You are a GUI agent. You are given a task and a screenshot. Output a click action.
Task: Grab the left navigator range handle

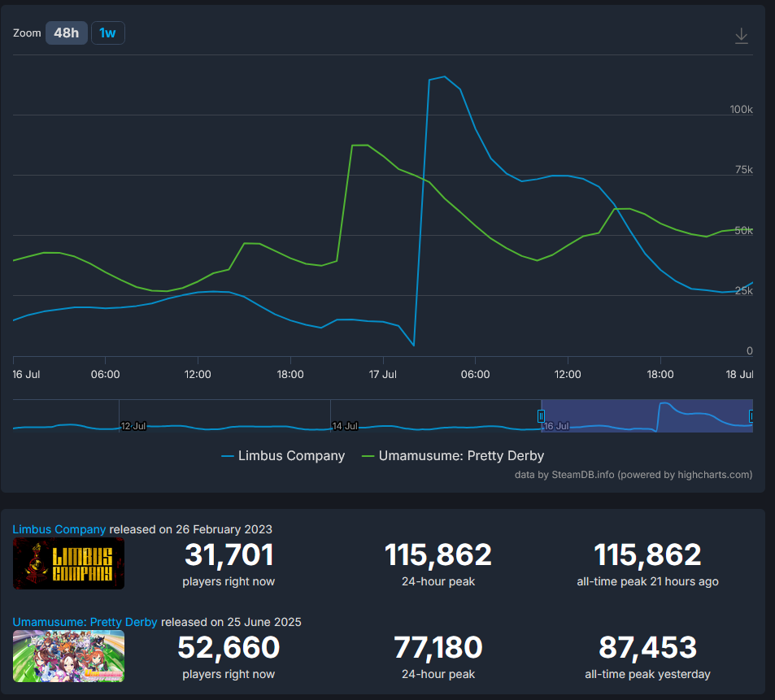(x=542, y=416)
